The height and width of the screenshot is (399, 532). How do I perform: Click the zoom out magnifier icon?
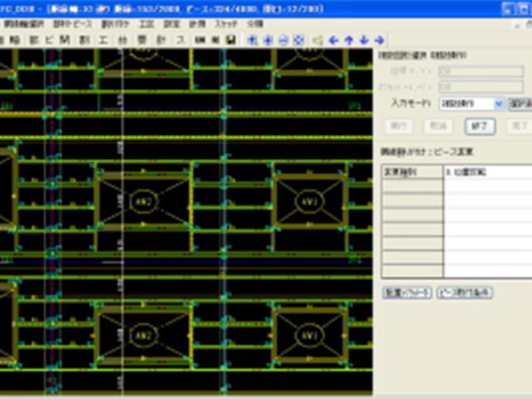click(x=283, y=39)
